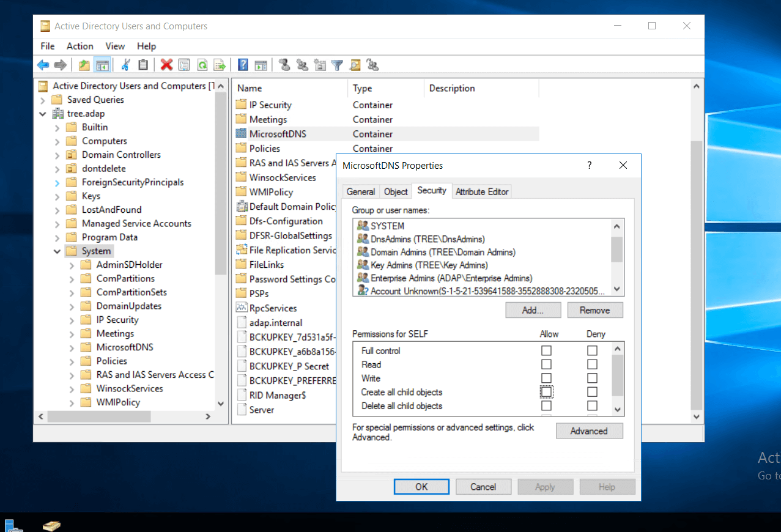Select Domain Admins in group list
The image size is (781, 532).
point(443,252)
